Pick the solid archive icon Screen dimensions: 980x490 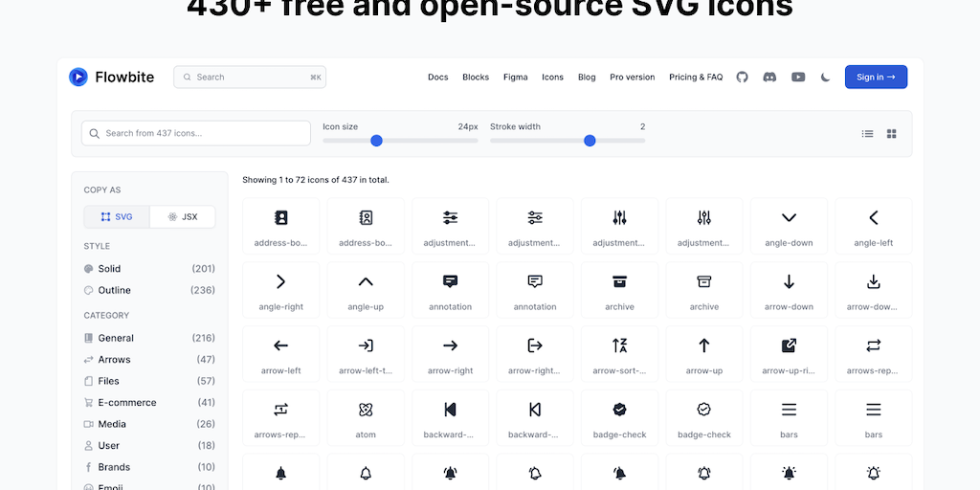[x=619, y=290]
